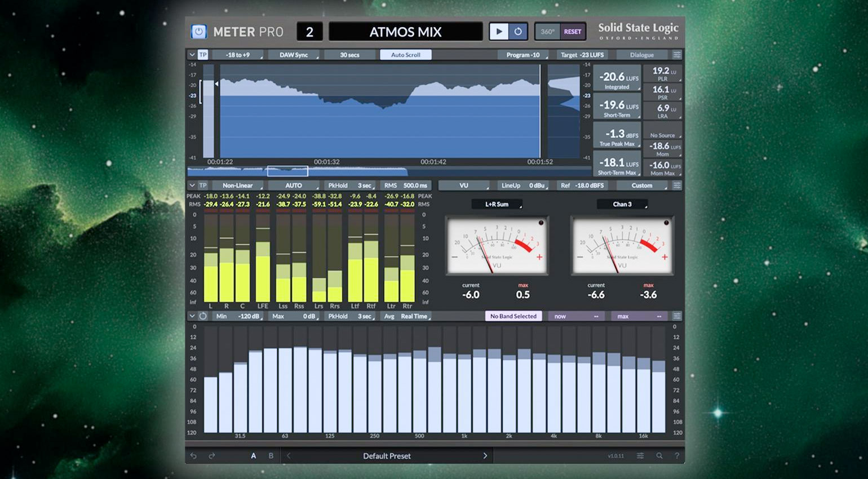This screenshot has width=868, height=479.
Task: Open the loudness settings hamburger icon top right
Action: click(x=676, y=54)
